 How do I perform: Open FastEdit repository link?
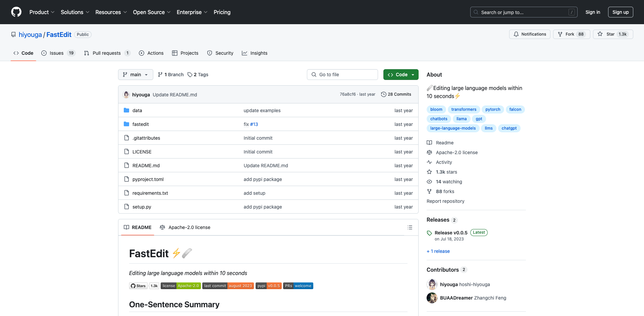59,35
